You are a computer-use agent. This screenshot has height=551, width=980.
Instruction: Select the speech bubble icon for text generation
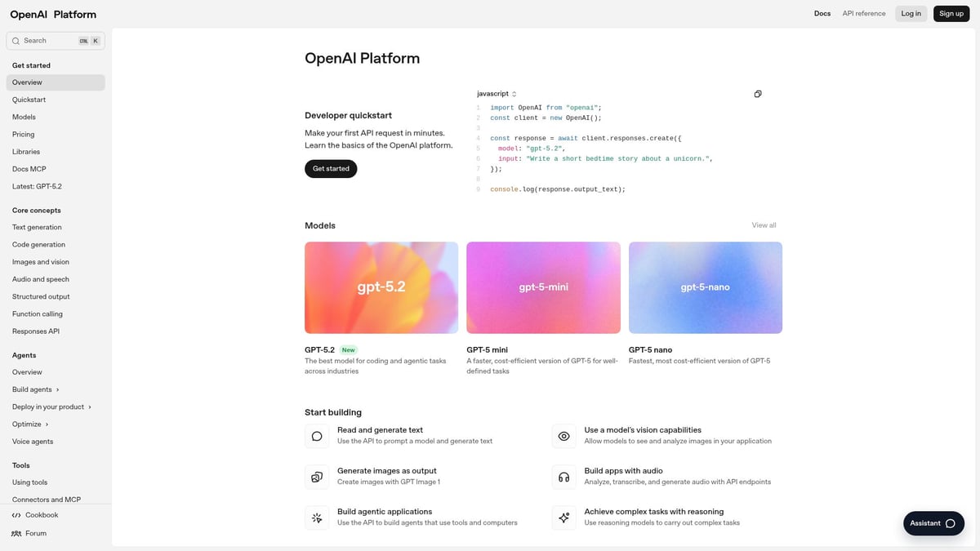pyautogui.click(x=317, y=435)
